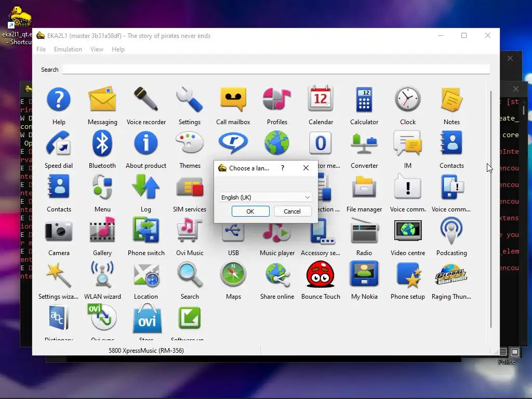The image size is (532, 399).
Task: Launch the File manager app
Action: 364,187
